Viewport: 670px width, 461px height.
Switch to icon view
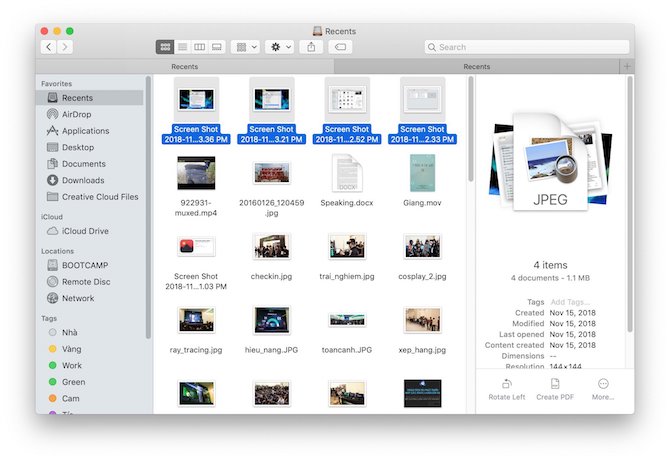[165, 47]
